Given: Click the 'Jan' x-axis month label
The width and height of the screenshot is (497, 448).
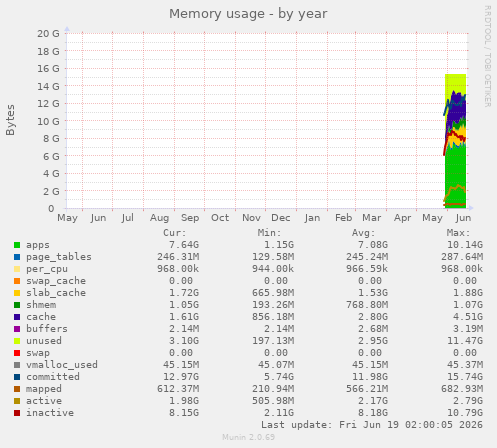Looking at the screenshot, I should click(x=312, y=218).
